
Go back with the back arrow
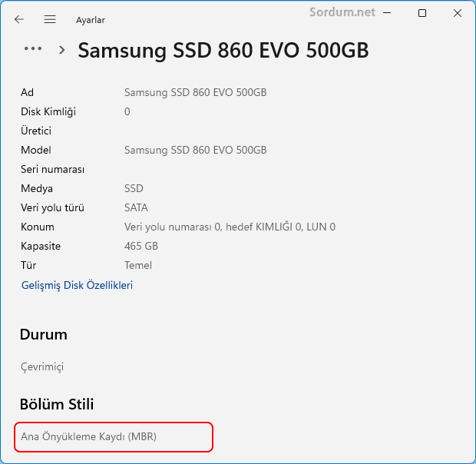click(x=19, y=19)
